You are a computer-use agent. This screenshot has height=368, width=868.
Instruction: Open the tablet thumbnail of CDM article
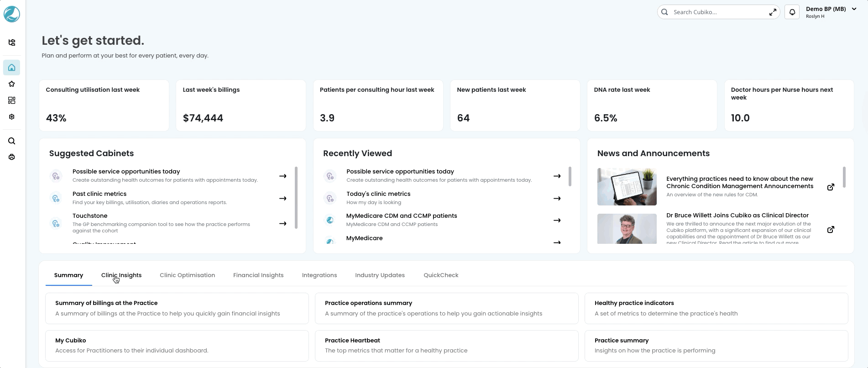(627, 187)
